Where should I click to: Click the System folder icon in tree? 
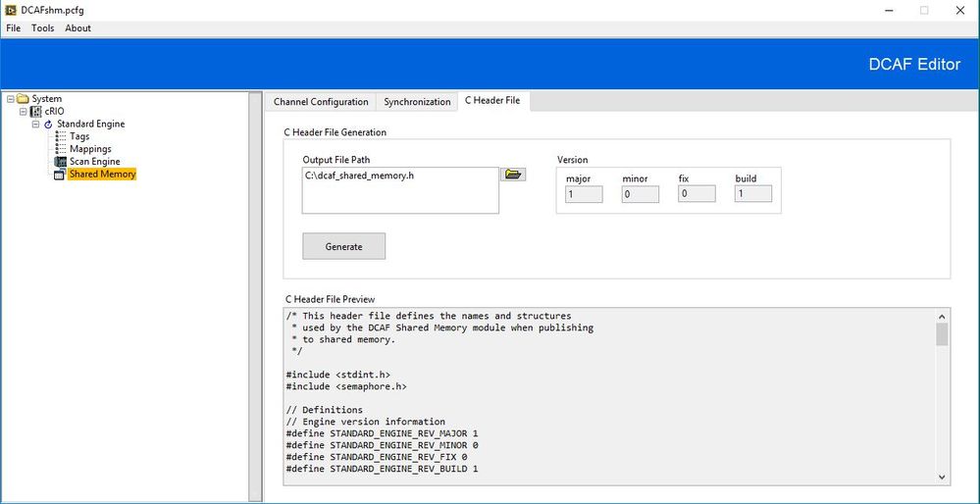(x=23, y=99)
